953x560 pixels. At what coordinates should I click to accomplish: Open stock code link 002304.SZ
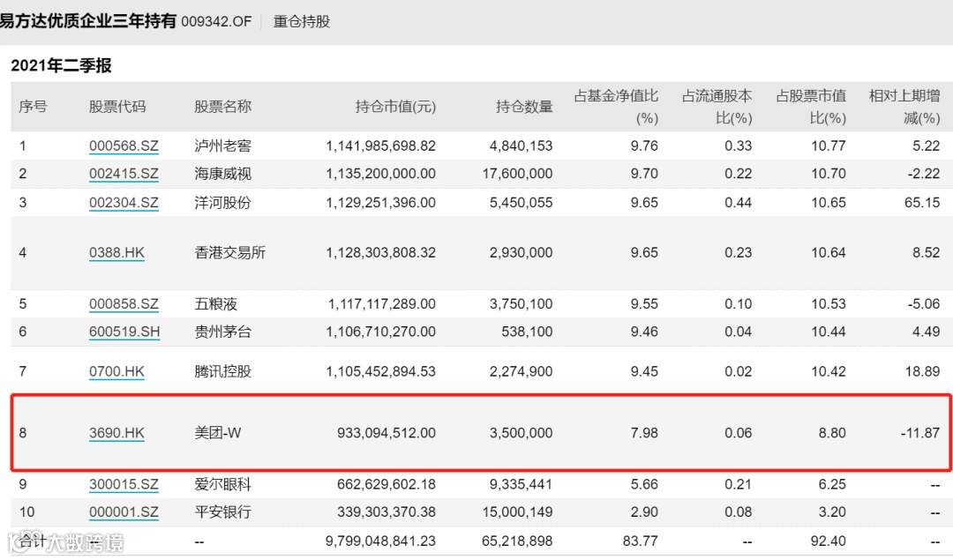[x=124, y=202]
